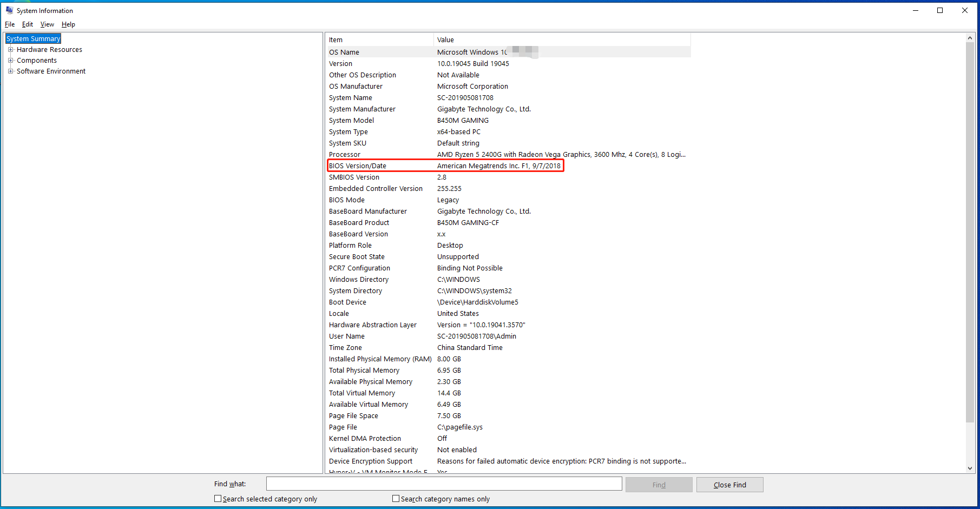This screenshot has height=509, width=980.
Task: Maximize the System Information window
Action: pyautogui.click(x=940, y=10)
